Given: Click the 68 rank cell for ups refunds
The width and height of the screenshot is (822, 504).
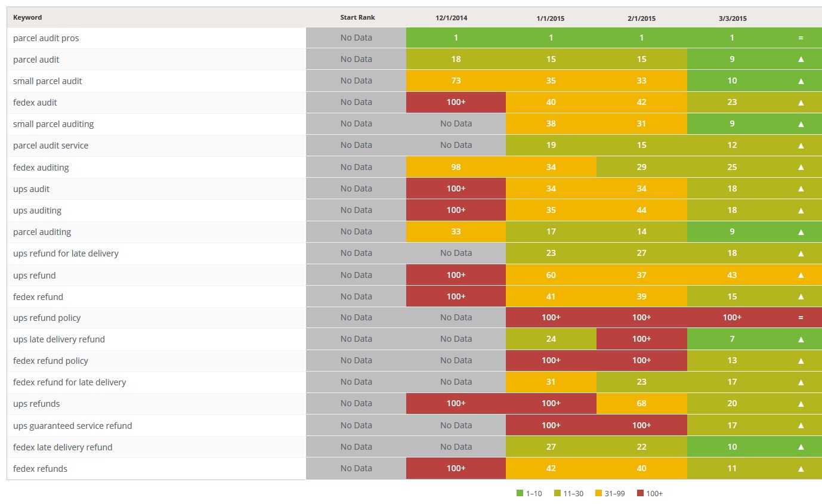Looking at the screenshot, I should point(641,403).
